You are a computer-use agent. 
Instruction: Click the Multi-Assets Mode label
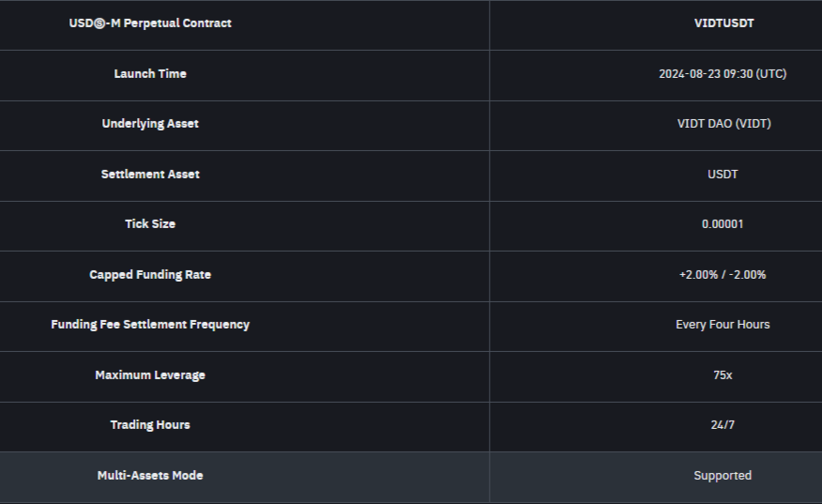(150, 476)
